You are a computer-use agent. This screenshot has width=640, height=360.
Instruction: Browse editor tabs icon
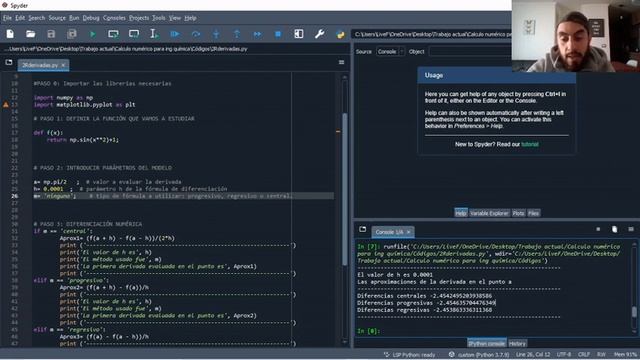click(9, 63)
